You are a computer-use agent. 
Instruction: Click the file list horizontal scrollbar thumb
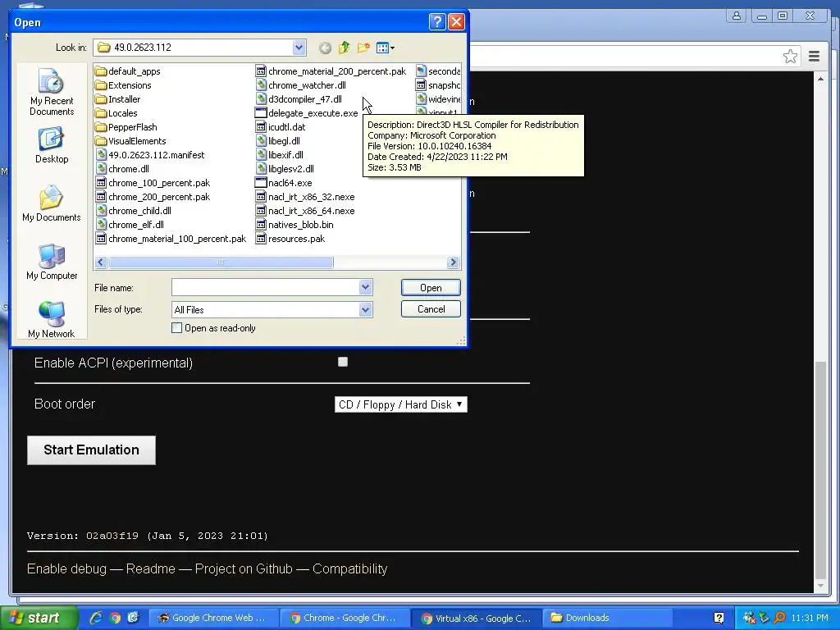pos(220,262)
